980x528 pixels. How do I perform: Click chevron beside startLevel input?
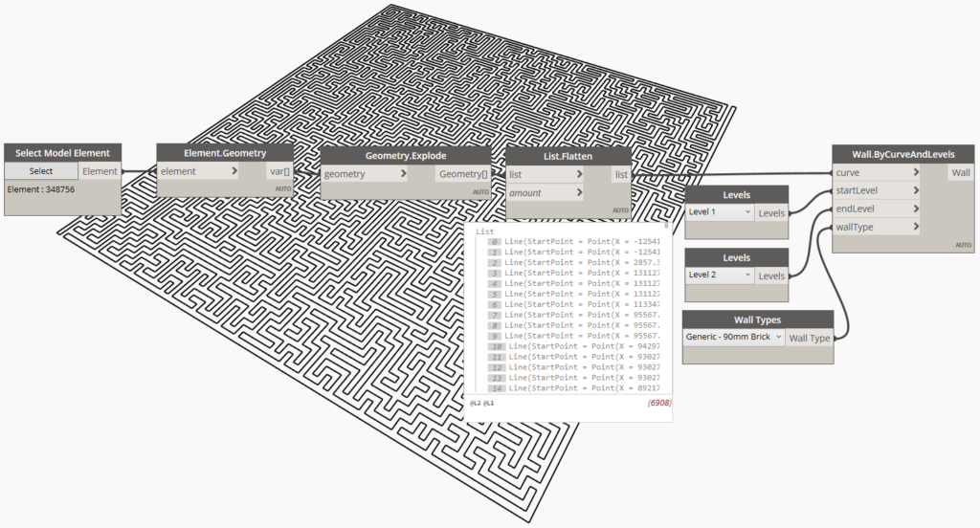[x=916, y=190]
